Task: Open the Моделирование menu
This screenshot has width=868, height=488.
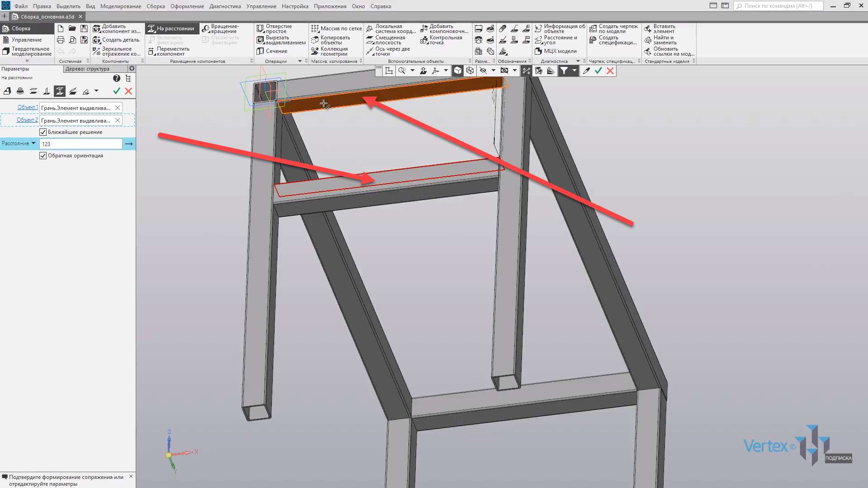Action: coord(121,6)
